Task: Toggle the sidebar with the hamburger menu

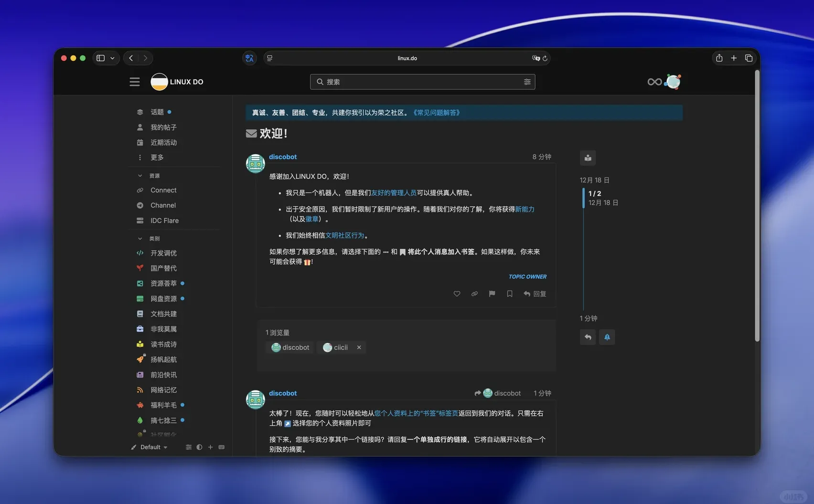Action: pos(134,82)
